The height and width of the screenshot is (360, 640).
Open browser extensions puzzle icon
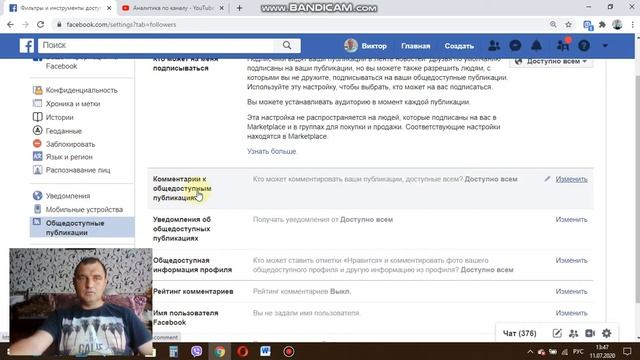[602, 24]
